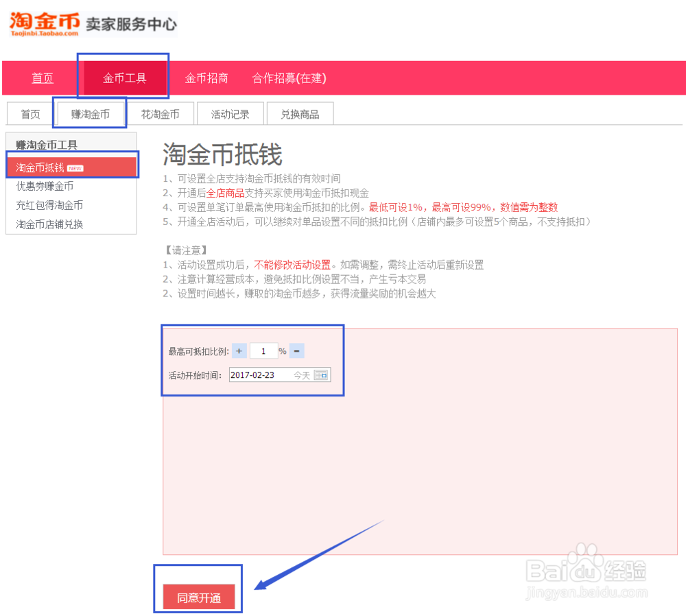This screenshot has width=686, height=616.
Task: Switch to the 首页 sub-tab
Action: pyautogui.click(x=31, y=114)
